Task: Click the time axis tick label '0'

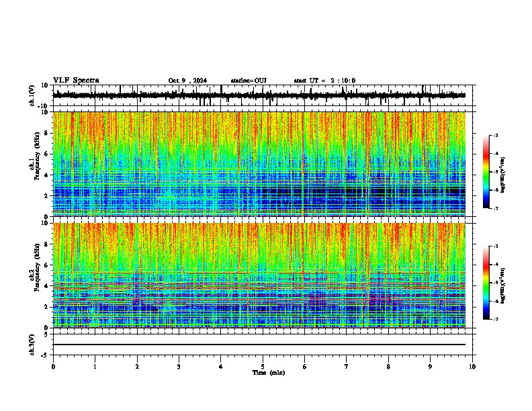Action: point(53,367)
